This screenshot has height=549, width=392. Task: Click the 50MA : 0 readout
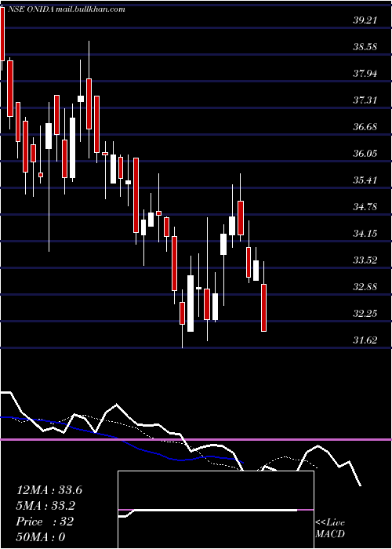(x=41, y=537)
